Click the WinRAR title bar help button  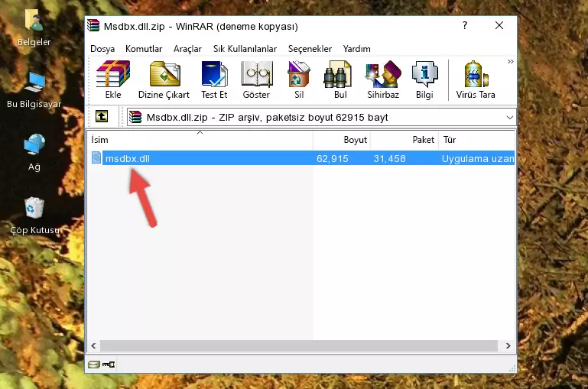pyautogui.click(x=465, y=25)
